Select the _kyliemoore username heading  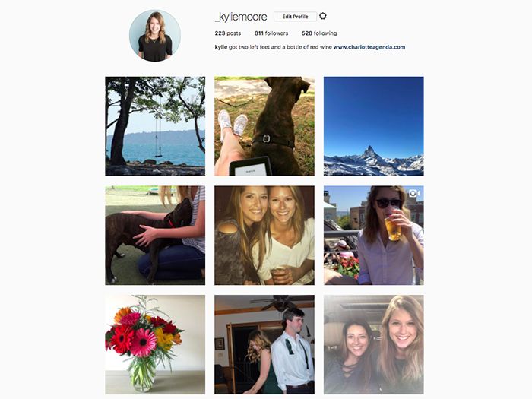tap(241, 17)
